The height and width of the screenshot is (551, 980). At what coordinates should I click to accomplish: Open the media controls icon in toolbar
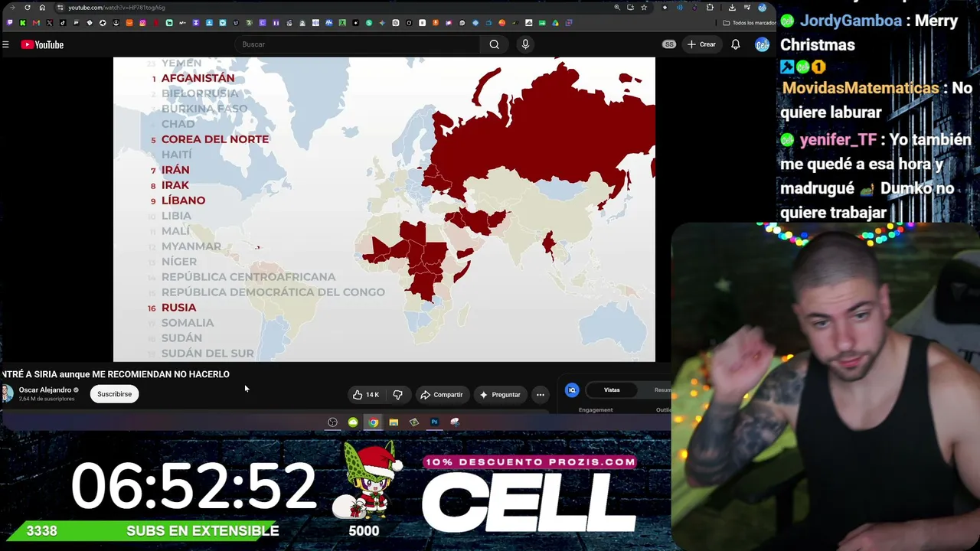[x=747, y=8]
